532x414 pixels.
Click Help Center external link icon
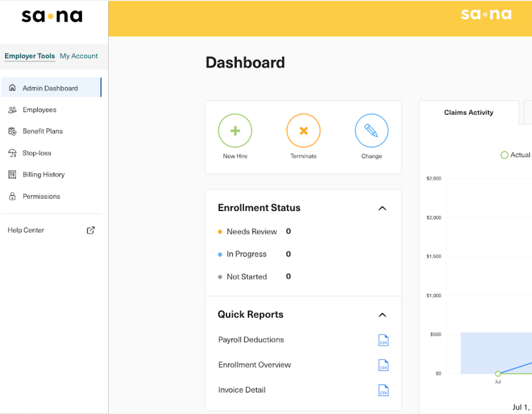tap(91, 230)
